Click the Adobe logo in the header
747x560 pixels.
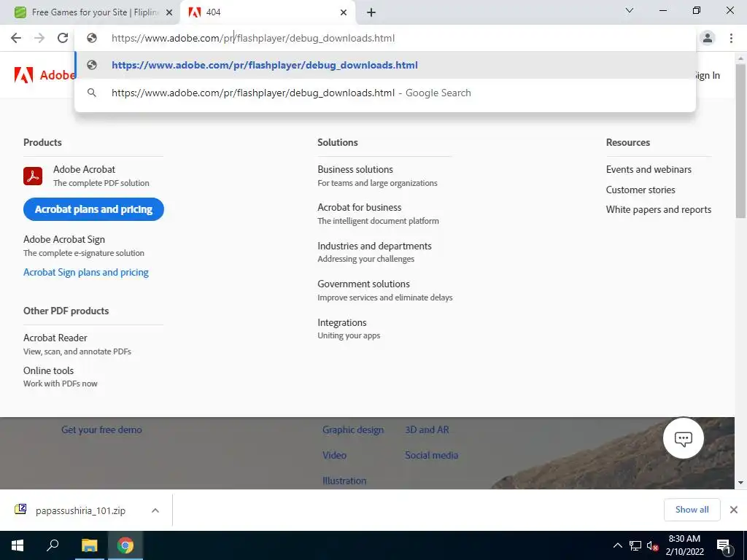tap(44, 75)
